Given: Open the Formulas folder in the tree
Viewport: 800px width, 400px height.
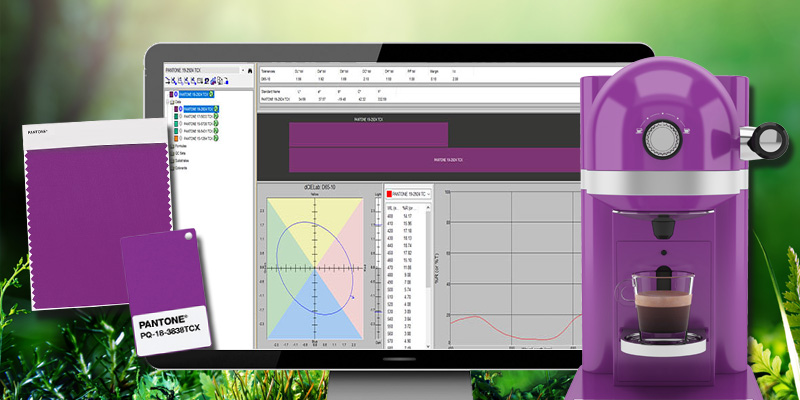Looking at the screenshot, I should tap(182, 146).
